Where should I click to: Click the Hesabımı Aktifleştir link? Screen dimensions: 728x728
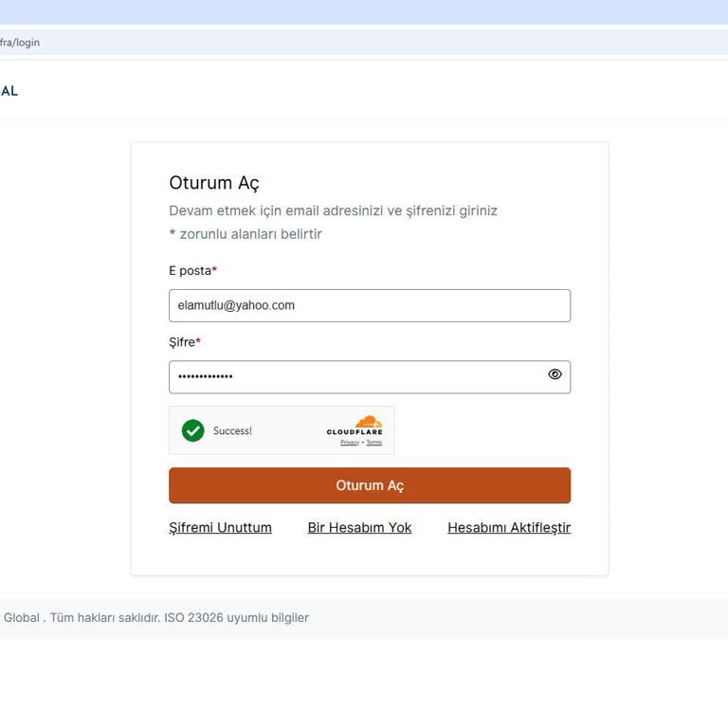pyautogui.click(x=509, y=528)
